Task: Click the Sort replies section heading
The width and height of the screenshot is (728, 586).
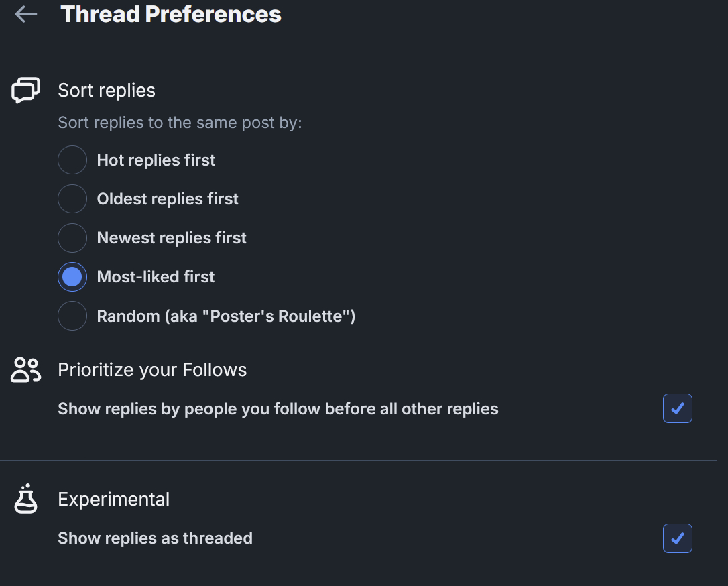Action: click(x=107, y=91)
